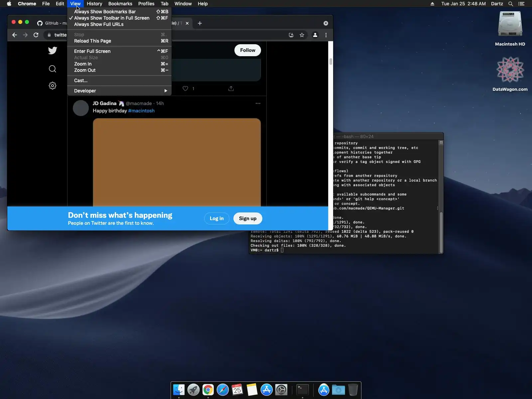Open the Bookmarks menu

point(120,4)
